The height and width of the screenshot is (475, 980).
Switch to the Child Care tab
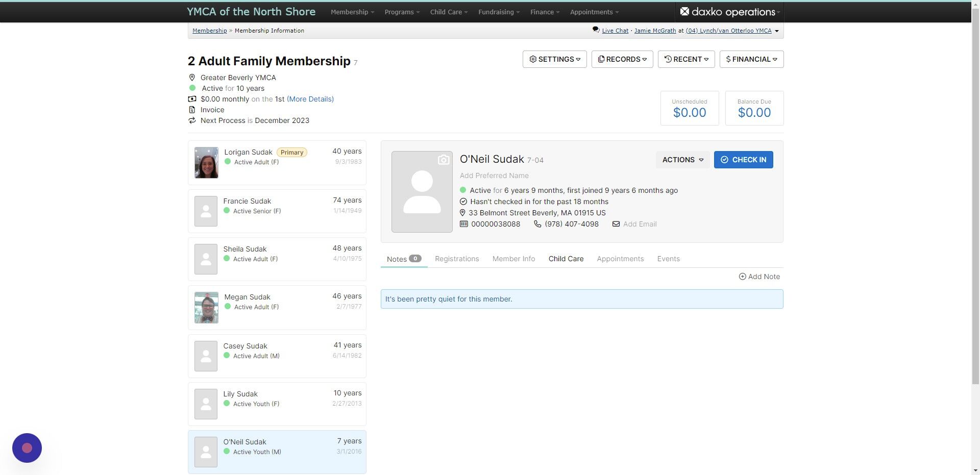[x=566, y=259]
